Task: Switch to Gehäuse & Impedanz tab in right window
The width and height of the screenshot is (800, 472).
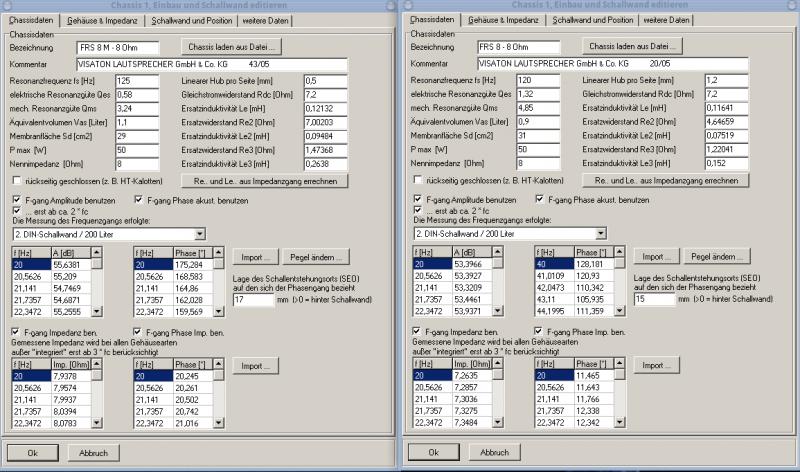Action: (x=503, y=20)
